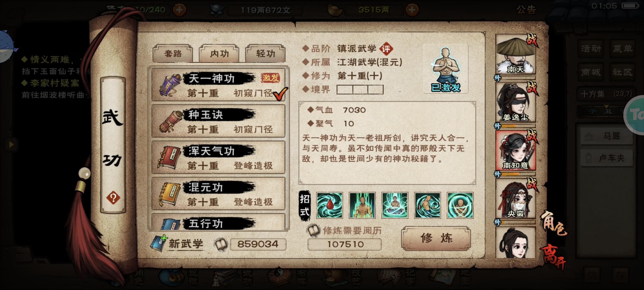Click the plus icon beside 3515两
This screenshot has height=290, width=644.
(x=412, y=10)
